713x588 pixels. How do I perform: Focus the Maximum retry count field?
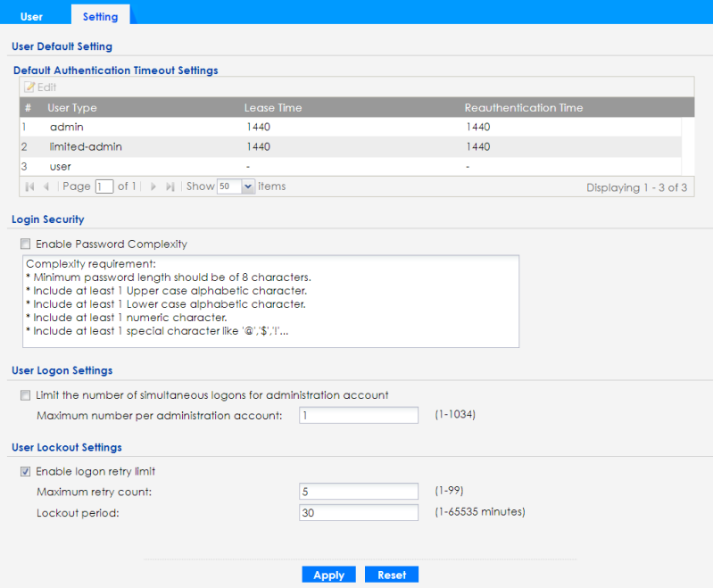[359, 492]
